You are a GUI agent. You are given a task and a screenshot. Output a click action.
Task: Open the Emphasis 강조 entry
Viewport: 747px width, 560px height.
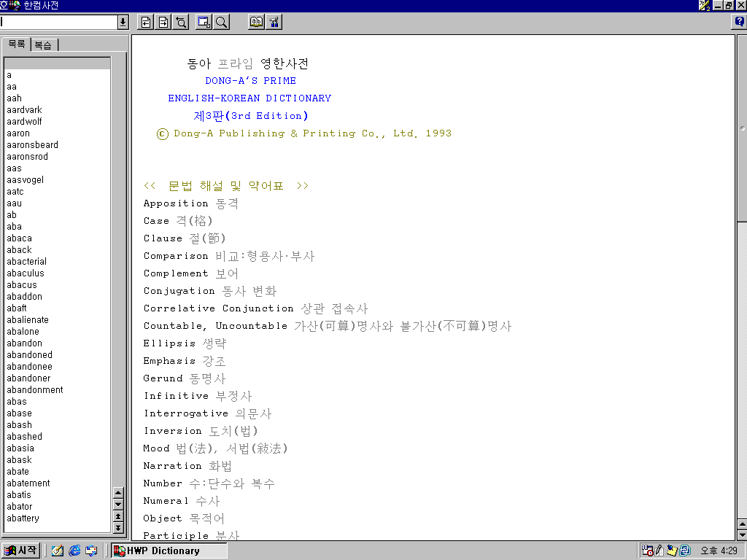click(x=185, y=361)
